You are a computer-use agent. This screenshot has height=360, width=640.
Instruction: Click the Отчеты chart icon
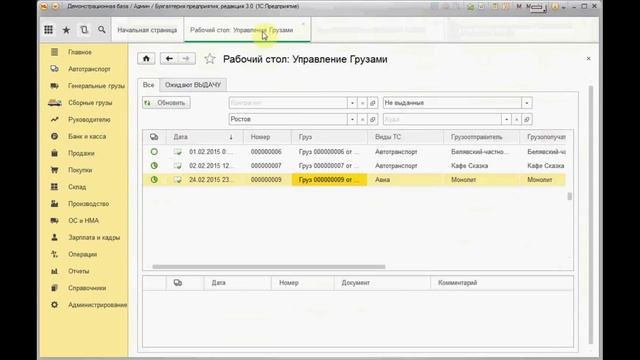point(54,271)
